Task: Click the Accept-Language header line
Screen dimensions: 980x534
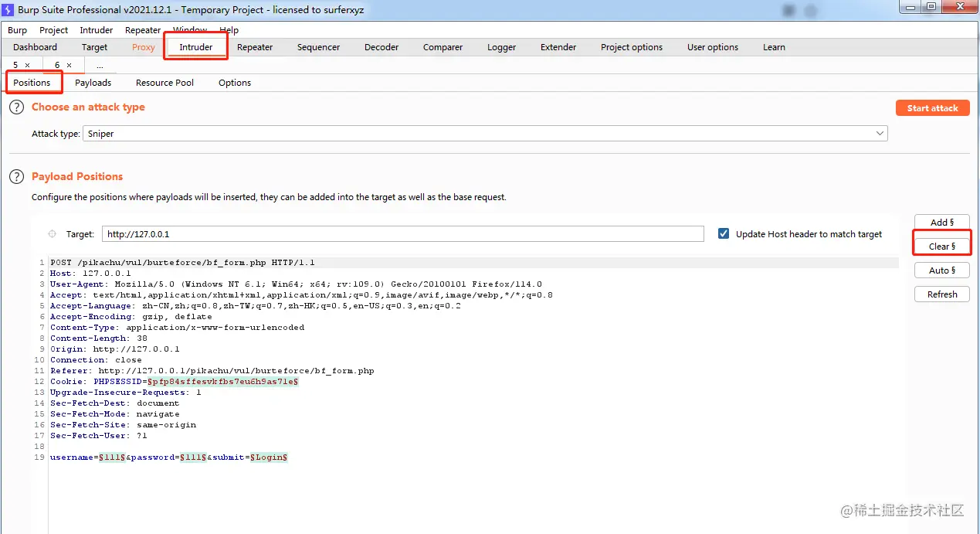Action: [256, 306]
